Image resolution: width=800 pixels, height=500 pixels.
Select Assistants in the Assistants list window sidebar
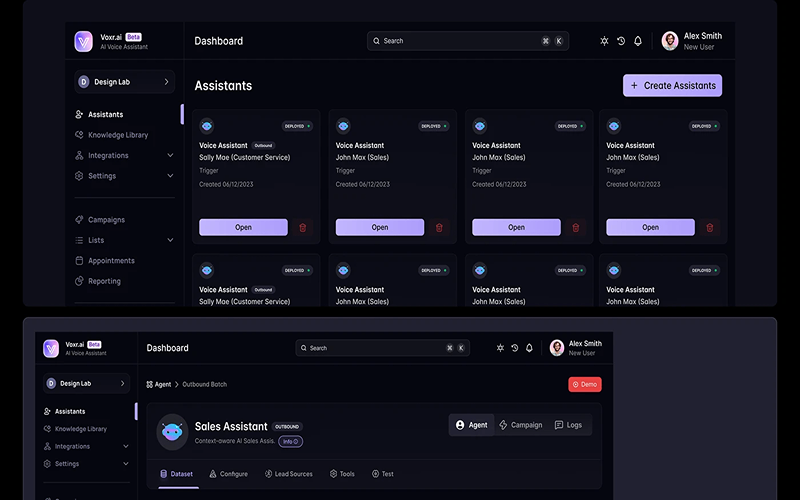(106, 114)
